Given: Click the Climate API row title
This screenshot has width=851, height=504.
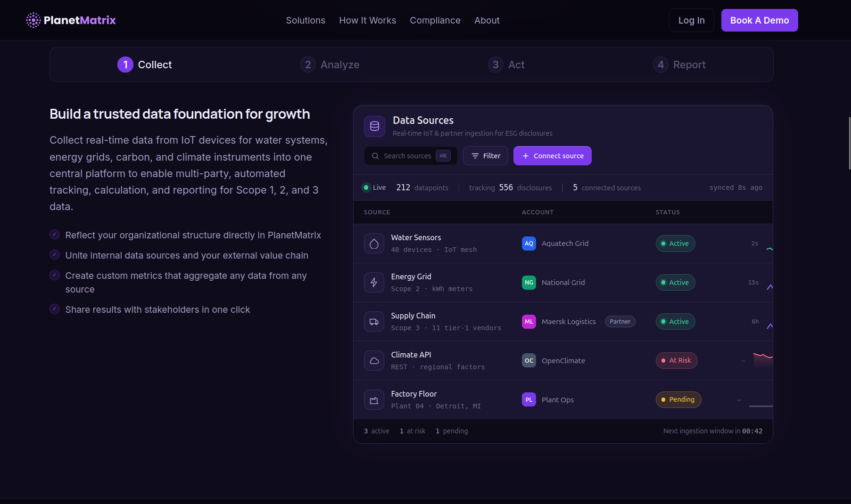Looking at the screenshot, I should [411, 355].
